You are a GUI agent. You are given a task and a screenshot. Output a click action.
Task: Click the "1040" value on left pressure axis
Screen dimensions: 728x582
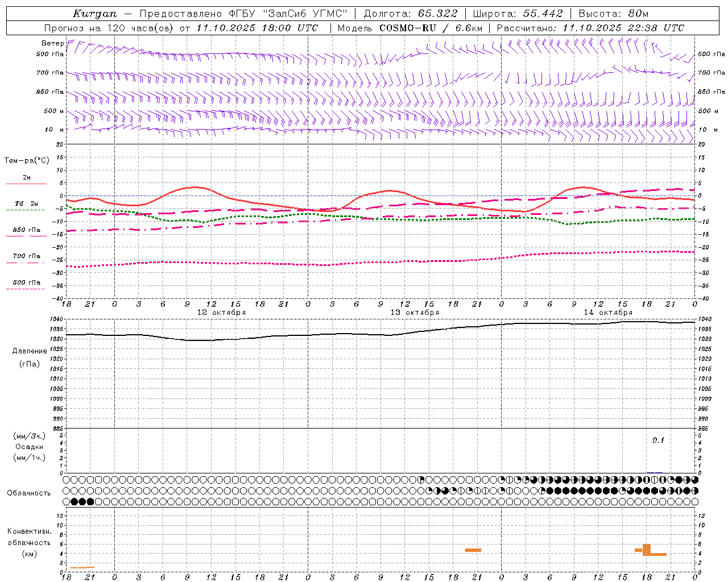click(x=56, y=320)
